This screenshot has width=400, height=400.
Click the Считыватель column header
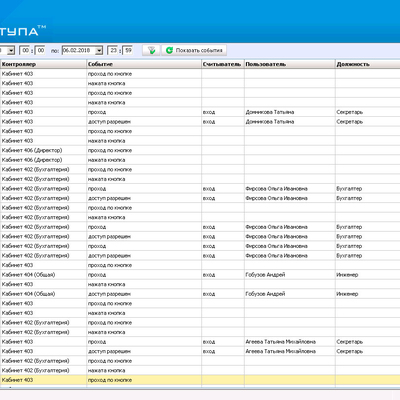223,64
